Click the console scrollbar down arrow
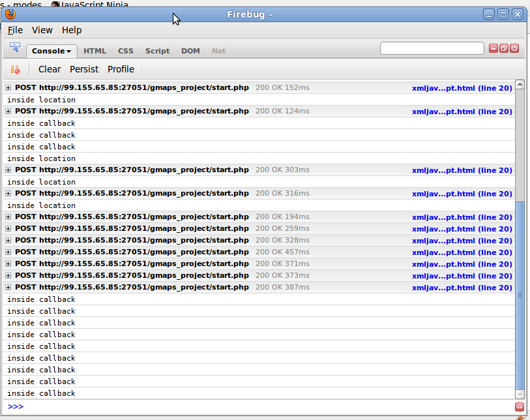Screen dimensions: 530x420 (520, 395)
